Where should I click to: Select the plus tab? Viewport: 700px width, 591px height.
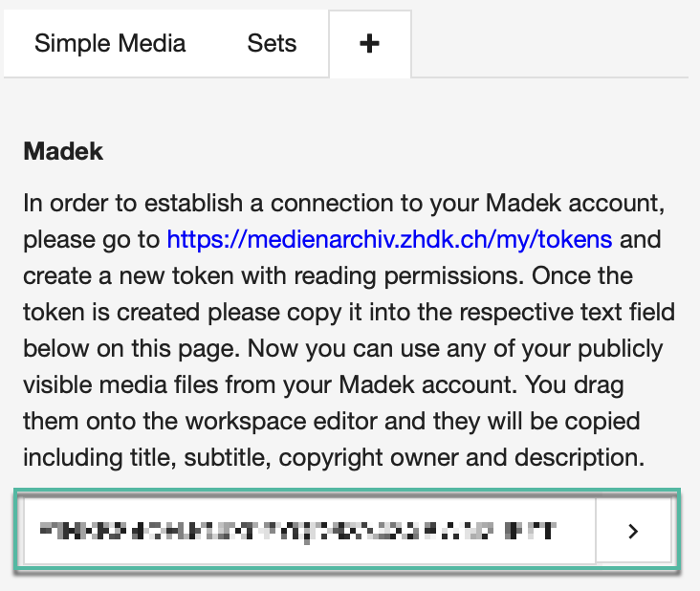(370, 44)
